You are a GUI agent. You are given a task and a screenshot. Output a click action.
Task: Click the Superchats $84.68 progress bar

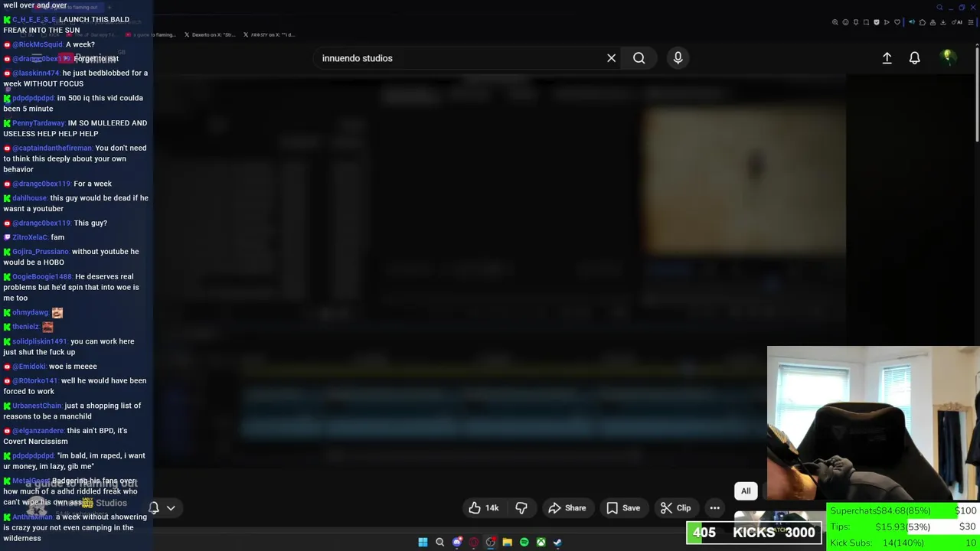(x=903, y=510)
